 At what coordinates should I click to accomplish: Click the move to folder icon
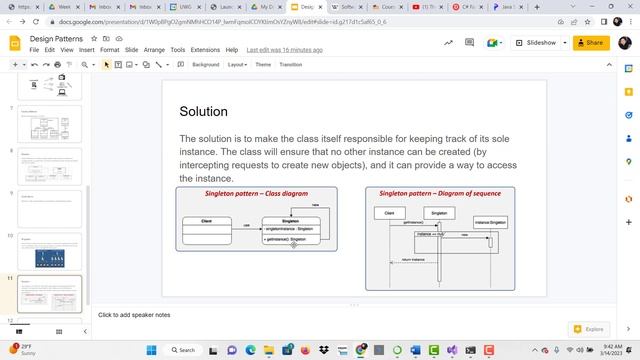pyautogui.click(x=106, y=38)
